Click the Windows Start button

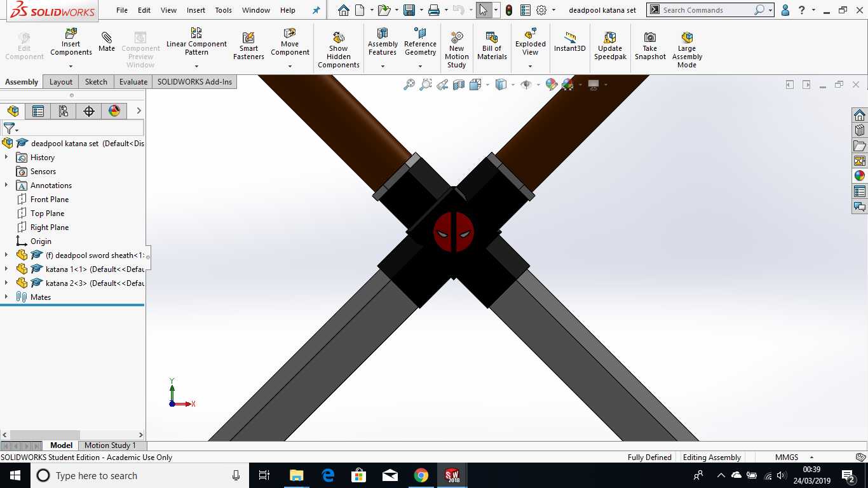pos(15,475)
